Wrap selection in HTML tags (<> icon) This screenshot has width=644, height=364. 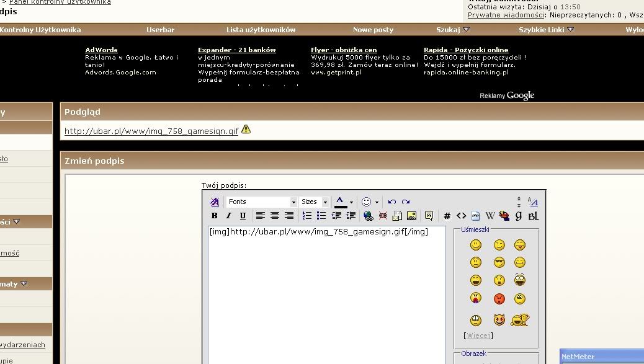pyautogui.click(x=461, y=215)
